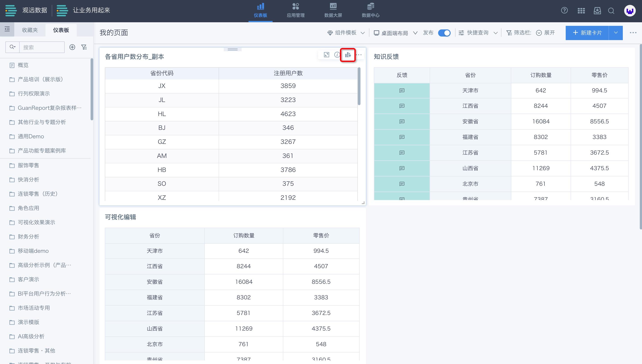Screen dimensions: 642x364
Task: Open the 数据大屏 section
Action: point(333,10)
